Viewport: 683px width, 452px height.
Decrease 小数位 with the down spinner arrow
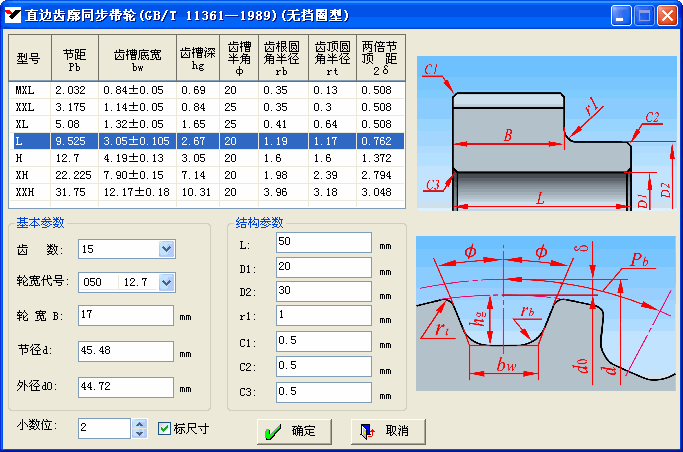[x=139, y=433]
